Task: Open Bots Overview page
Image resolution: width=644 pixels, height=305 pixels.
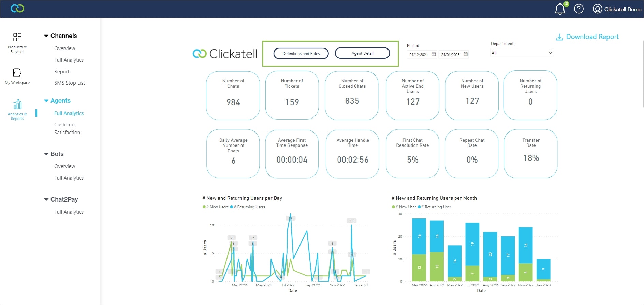Action: click(65, 166)
